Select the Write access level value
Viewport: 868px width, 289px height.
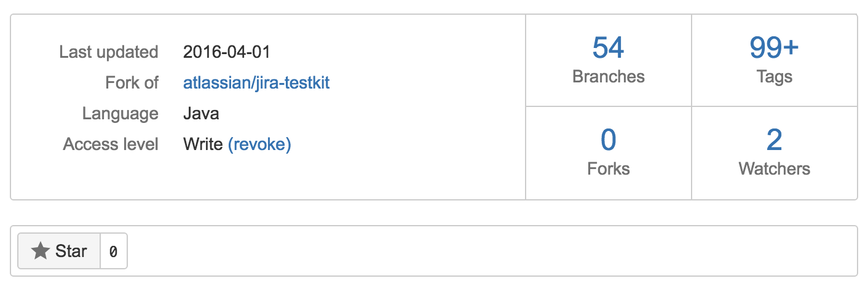coord(203,144)
